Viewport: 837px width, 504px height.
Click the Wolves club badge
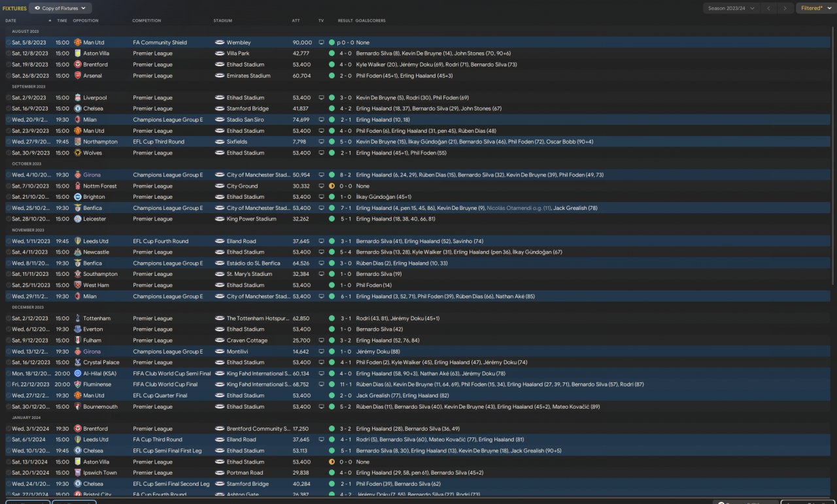tap(77, 153)
